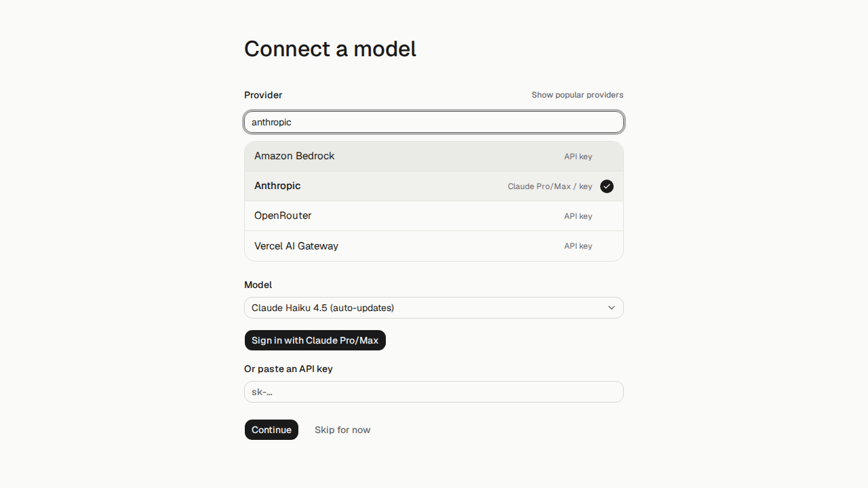Click the sk-... API key input
The image size is (868, 488).
[434, 392]
